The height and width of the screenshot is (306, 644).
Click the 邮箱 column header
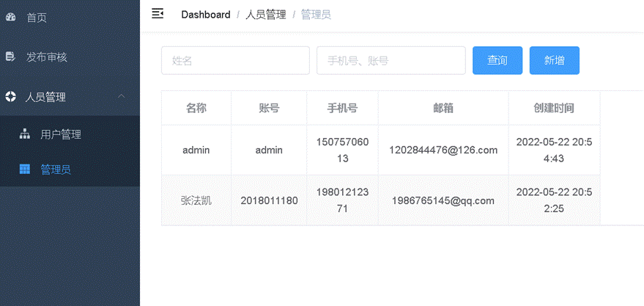443,108
